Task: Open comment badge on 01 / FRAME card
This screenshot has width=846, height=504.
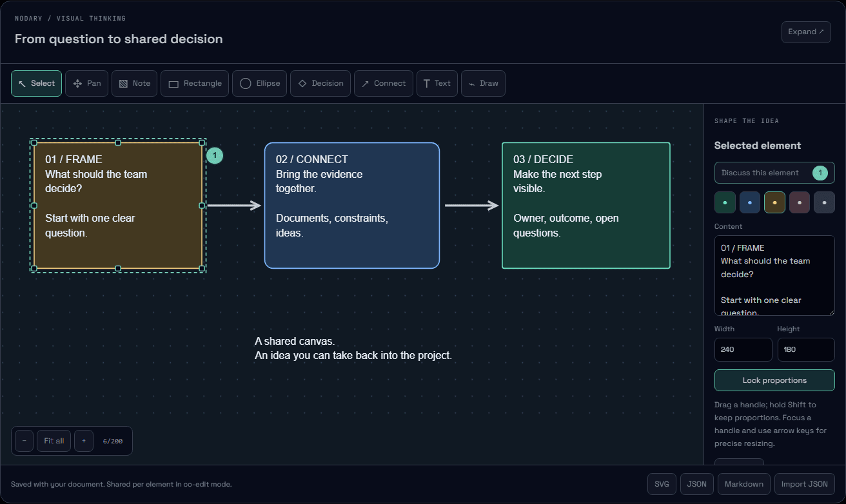Action: click(215, 155)
